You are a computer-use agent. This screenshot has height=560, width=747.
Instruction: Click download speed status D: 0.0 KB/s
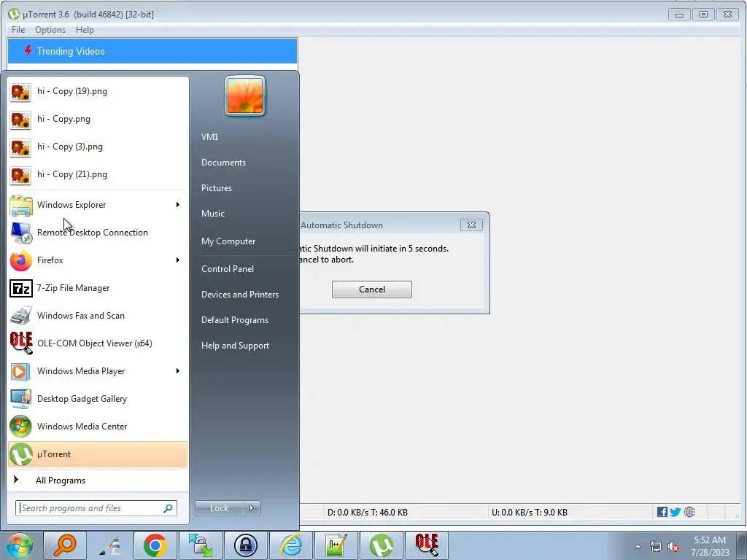coord(368,513)
